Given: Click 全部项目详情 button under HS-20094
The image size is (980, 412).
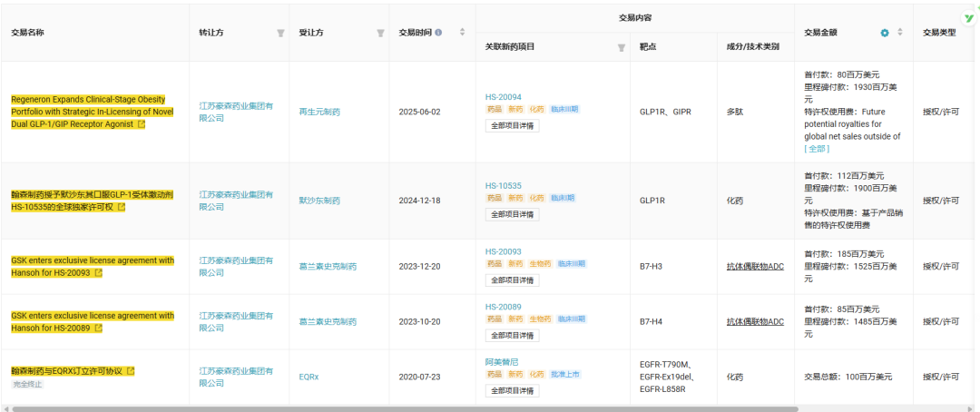Looking at the screenshot, I should tap(512, 125).
